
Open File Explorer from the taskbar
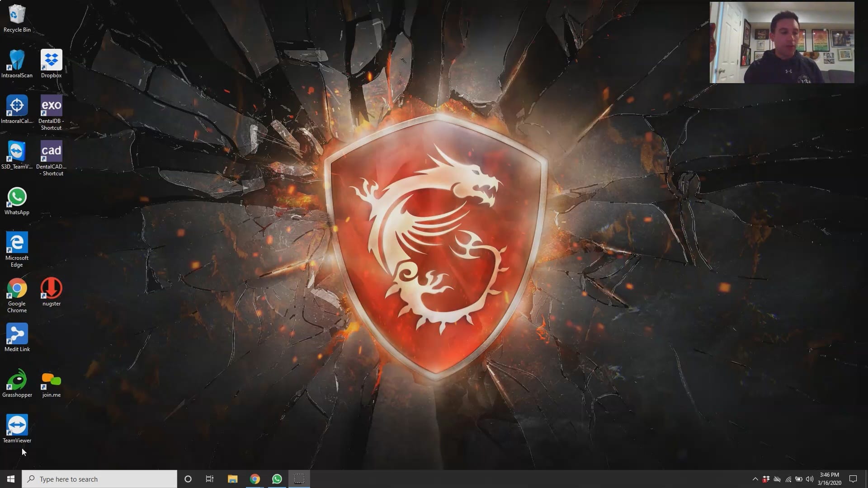coord(232,479)
